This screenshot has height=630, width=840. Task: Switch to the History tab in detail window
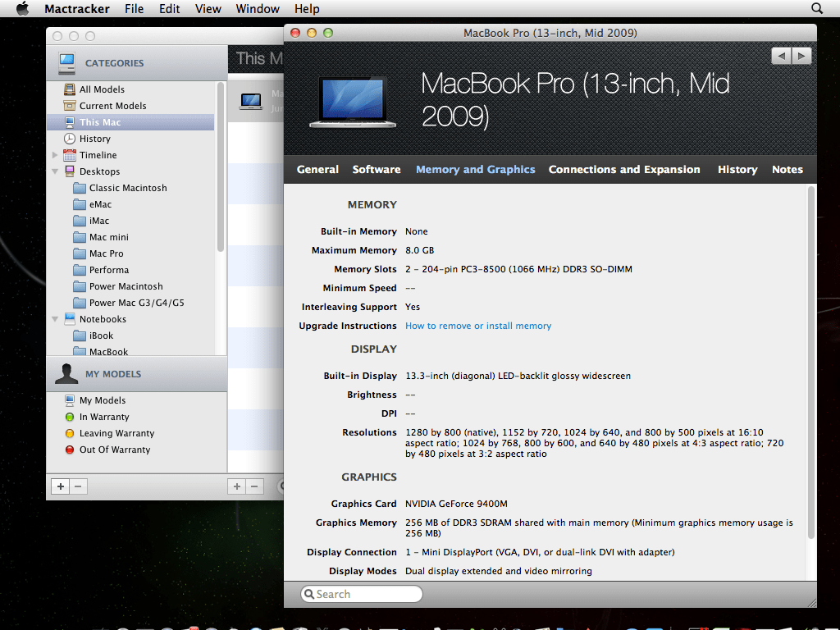[x=737, y=169]
